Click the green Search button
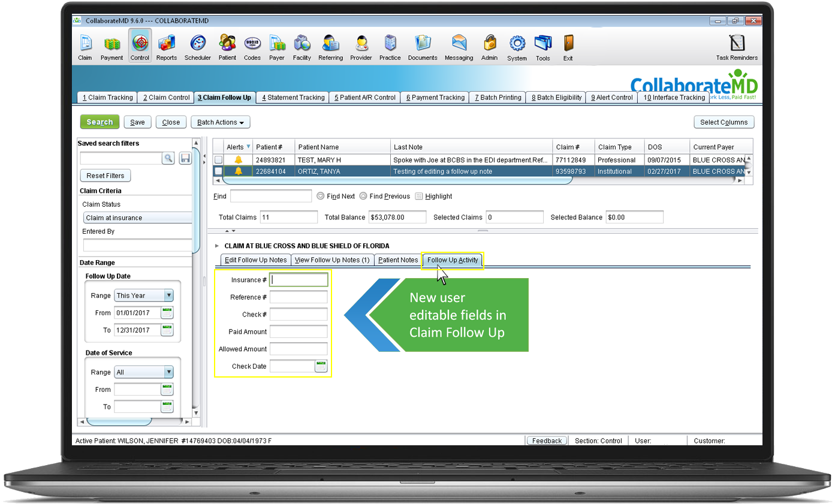 (100, 122)
